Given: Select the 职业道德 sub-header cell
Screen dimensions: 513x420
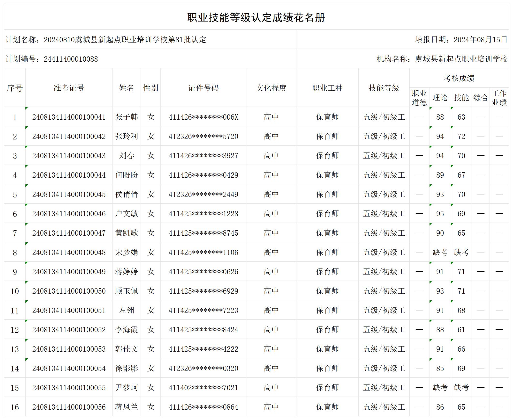Looking at the screenshot, I should coord(419,97).
